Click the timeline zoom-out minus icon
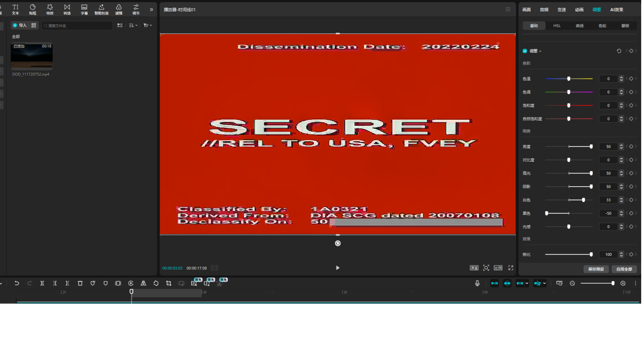Screen dimensions: 644x350 tap(572, 283)
